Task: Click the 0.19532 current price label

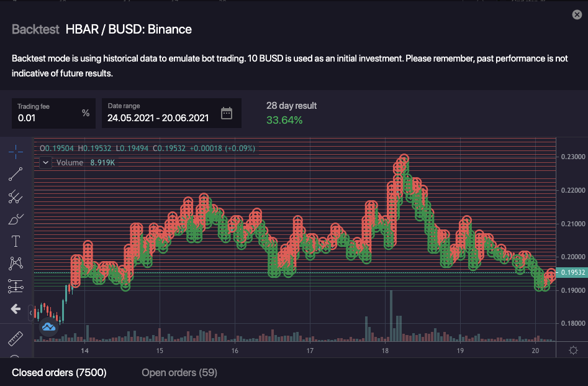Action: 573,272
